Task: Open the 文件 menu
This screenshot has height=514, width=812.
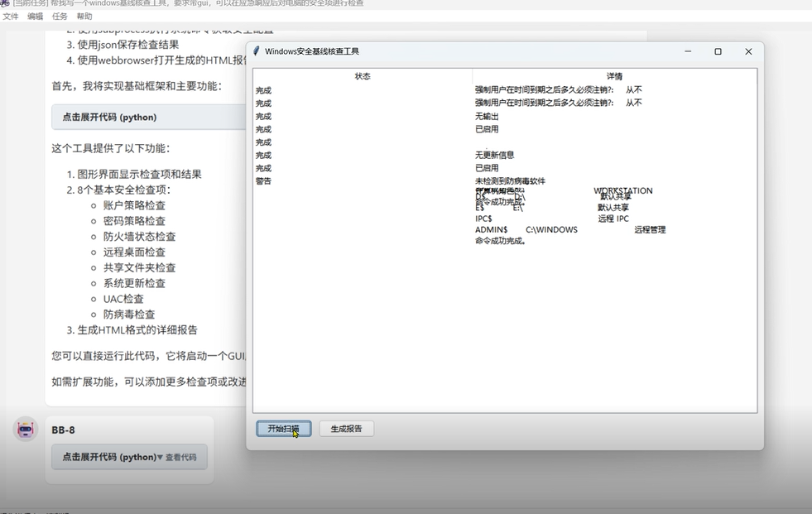Action: 11,17
